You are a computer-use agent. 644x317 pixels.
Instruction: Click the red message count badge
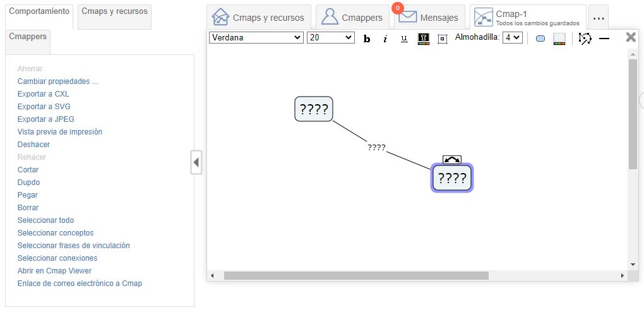click(x=398, y=8)
